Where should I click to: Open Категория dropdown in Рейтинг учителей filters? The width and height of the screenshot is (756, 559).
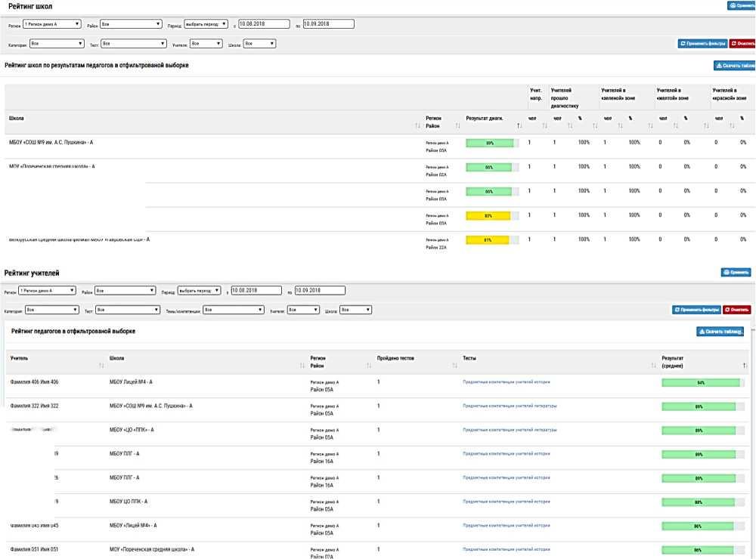click(51, 310)
